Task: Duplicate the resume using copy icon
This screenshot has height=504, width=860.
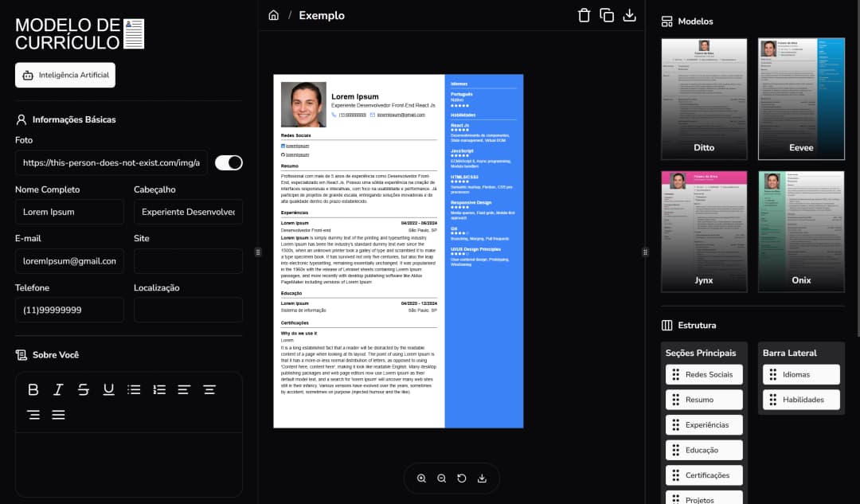Action: (x=607, y=15)
